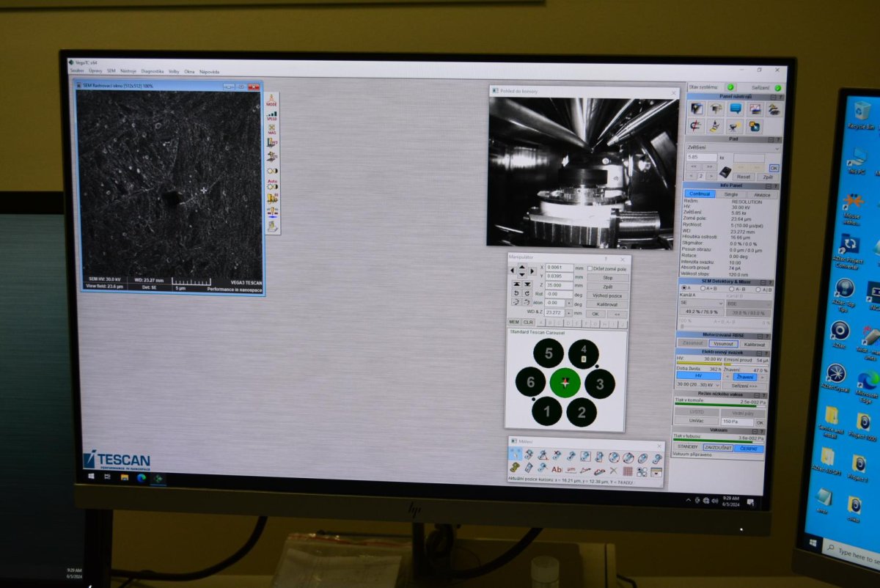Open the Zvětšení dropdown in Pad panel

point(732,147)
